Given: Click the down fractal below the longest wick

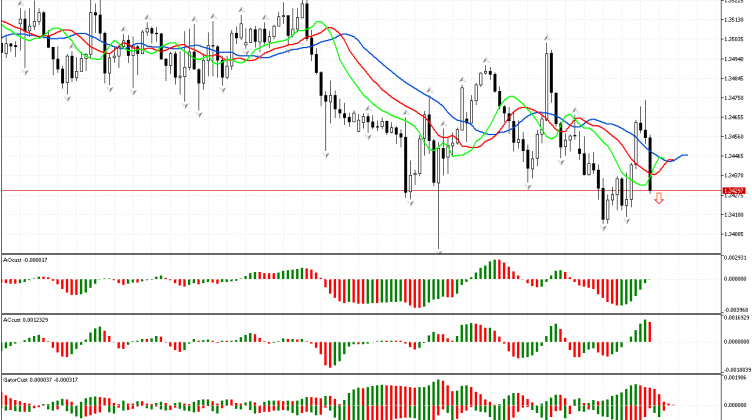Looking at the screenshot, I should (439, 250).
